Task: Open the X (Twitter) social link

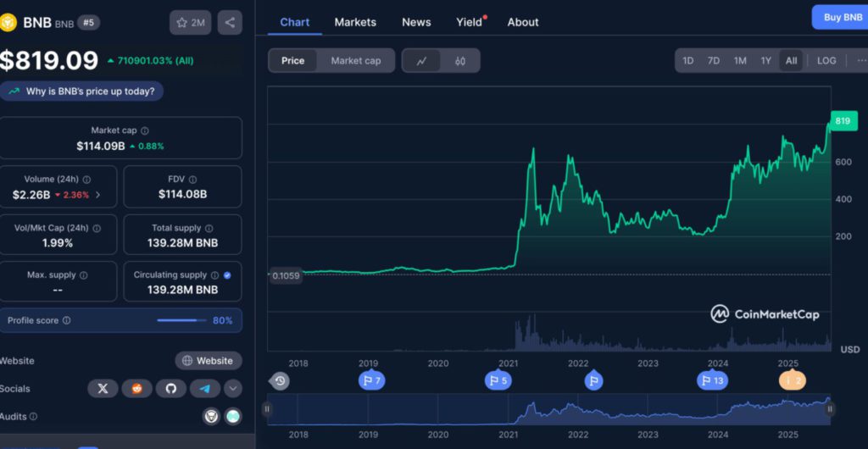Action: [x=103, y=388]
